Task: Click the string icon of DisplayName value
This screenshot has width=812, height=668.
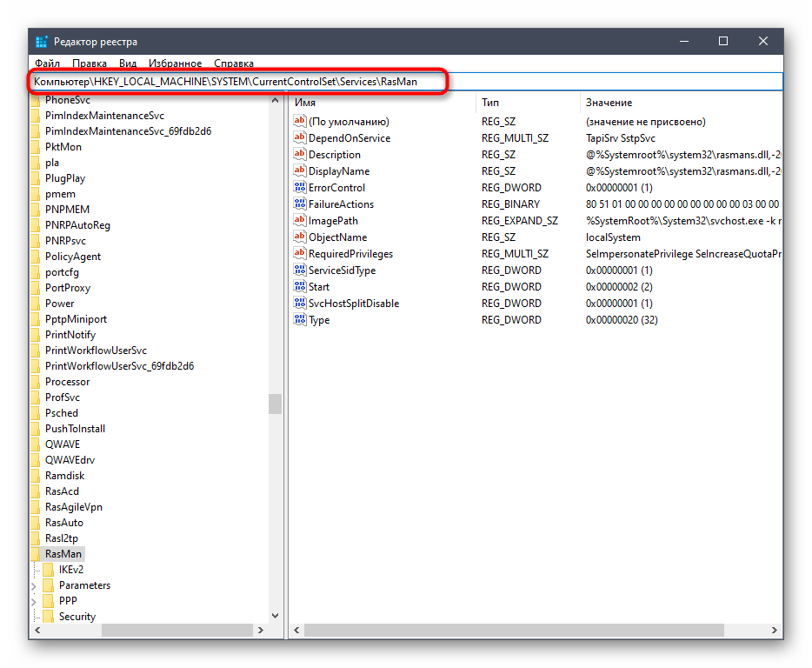Action: 300,171
